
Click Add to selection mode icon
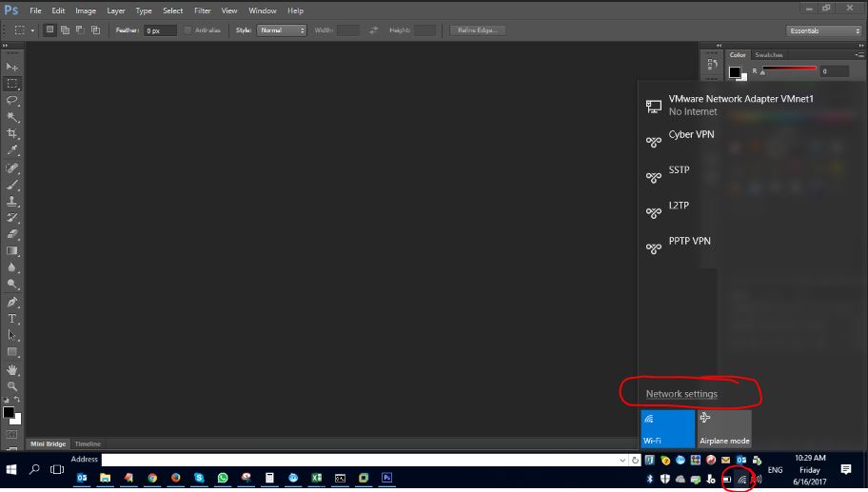click(x=66, y=30)
